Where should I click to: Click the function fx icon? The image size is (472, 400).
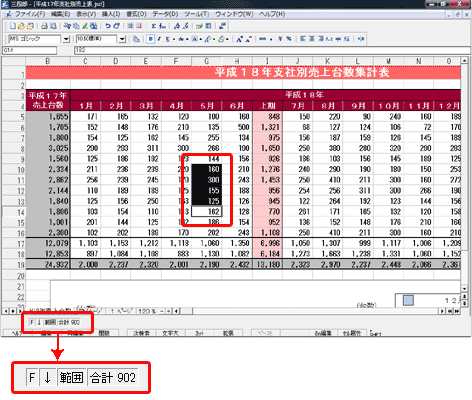coord(162,26)
